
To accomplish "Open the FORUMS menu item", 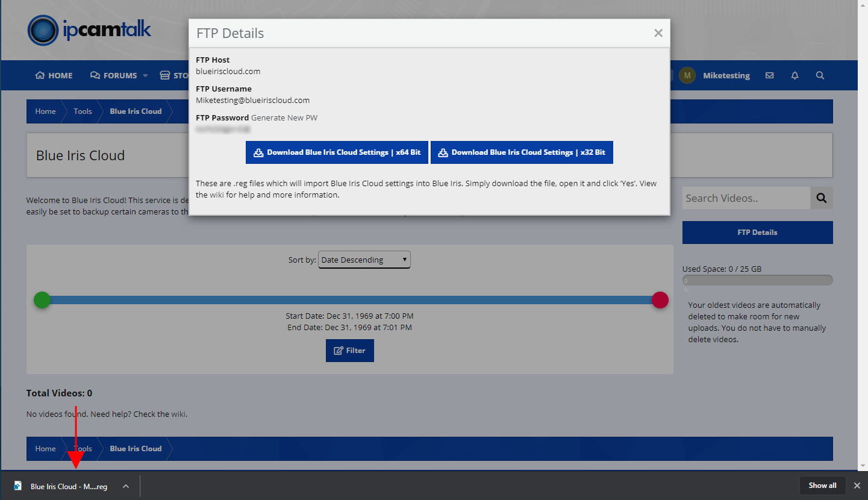I will (114, 75).
